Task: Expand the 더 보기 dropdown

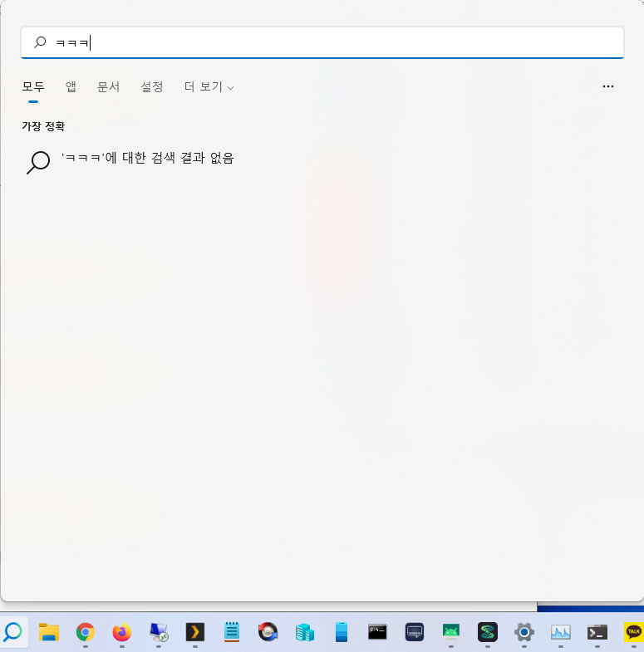Action: pyautogui.click(x=209, y=86)
